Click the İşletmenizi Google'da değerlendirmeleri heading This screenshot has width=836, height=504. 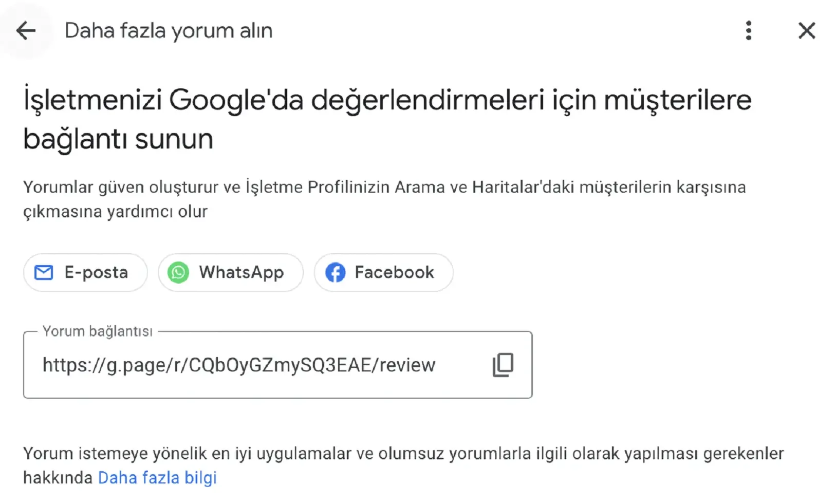click(x=387, y=119)
